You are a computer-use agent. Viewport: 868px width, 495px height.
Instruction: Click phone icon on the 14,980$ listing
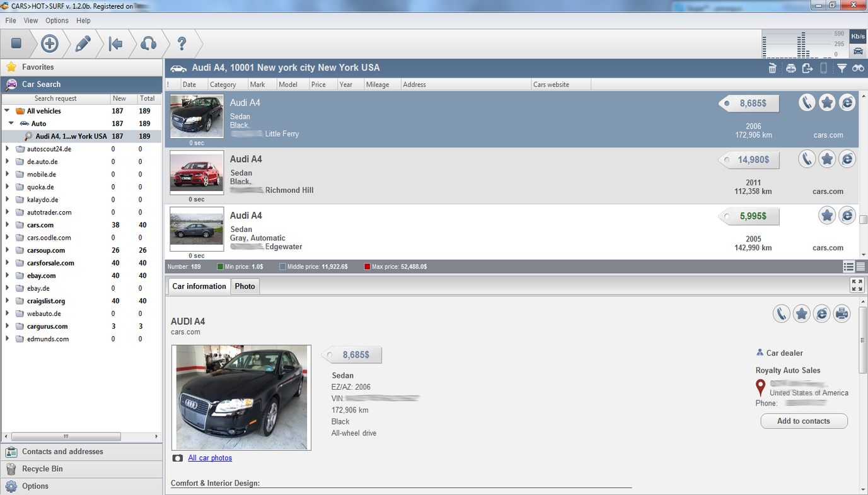coord(807,159)
